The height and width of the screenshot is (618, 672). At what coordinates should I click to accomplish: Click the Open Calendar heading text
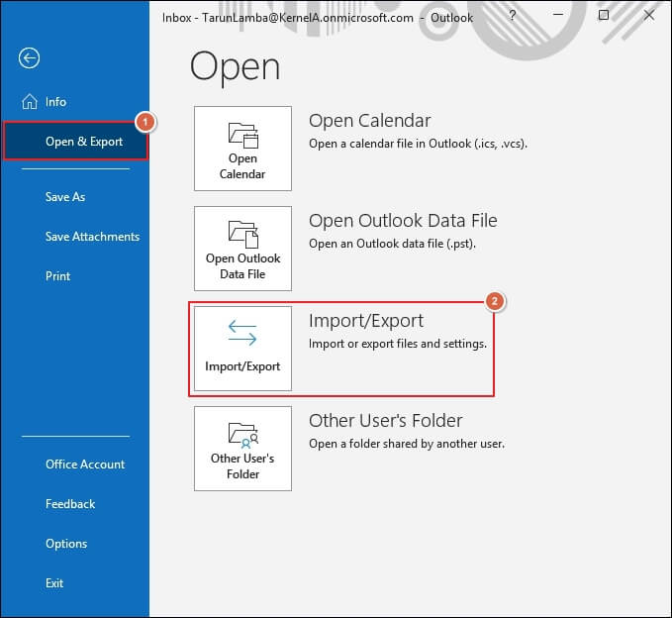click(369, 121)
